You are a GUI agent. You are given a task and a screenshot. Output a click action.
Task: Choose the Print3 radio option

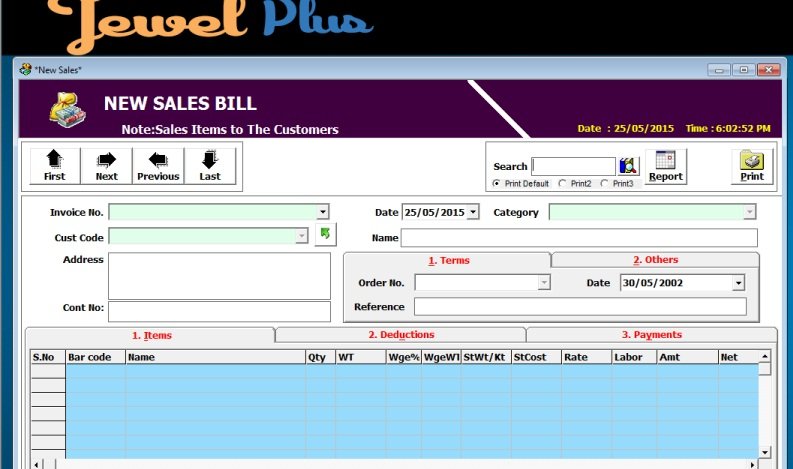coord(604,184)
